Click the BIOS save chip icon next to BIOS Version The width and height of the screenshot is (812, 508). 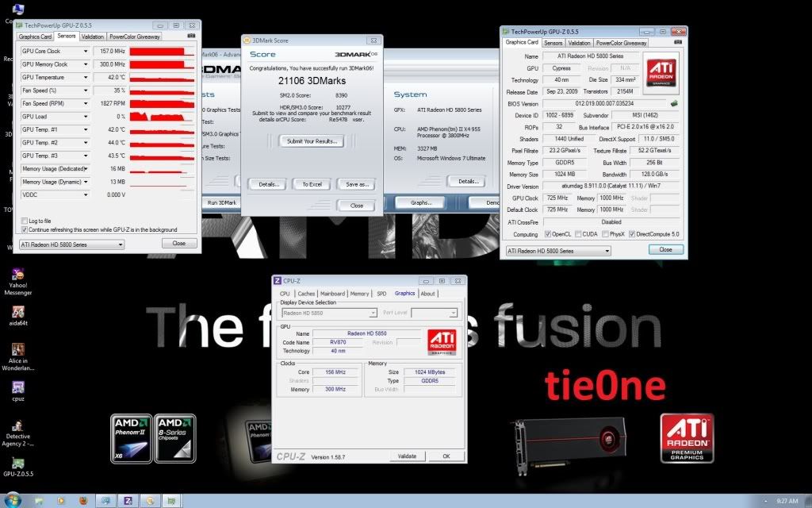674,104
